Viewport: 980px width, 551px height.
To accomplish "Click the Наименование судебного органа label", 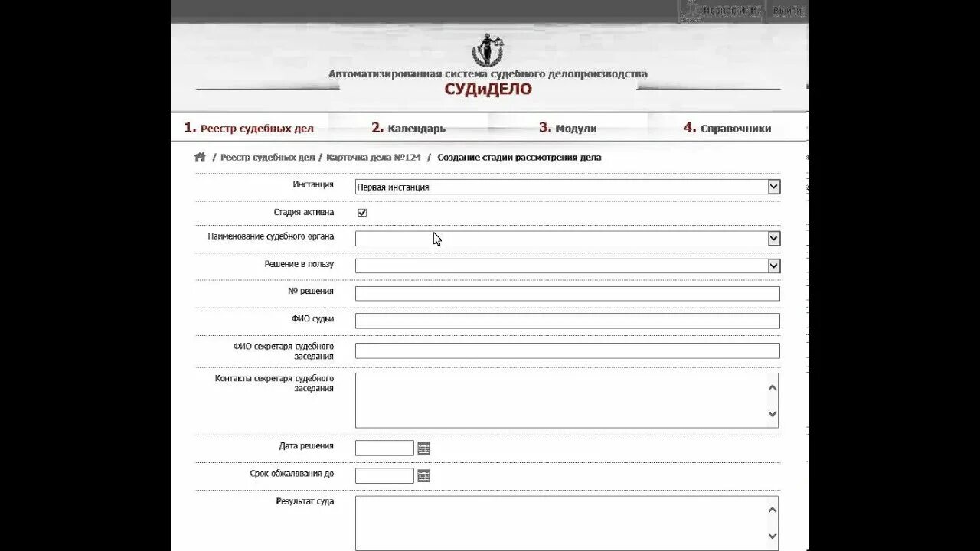I will coord(271,237).
